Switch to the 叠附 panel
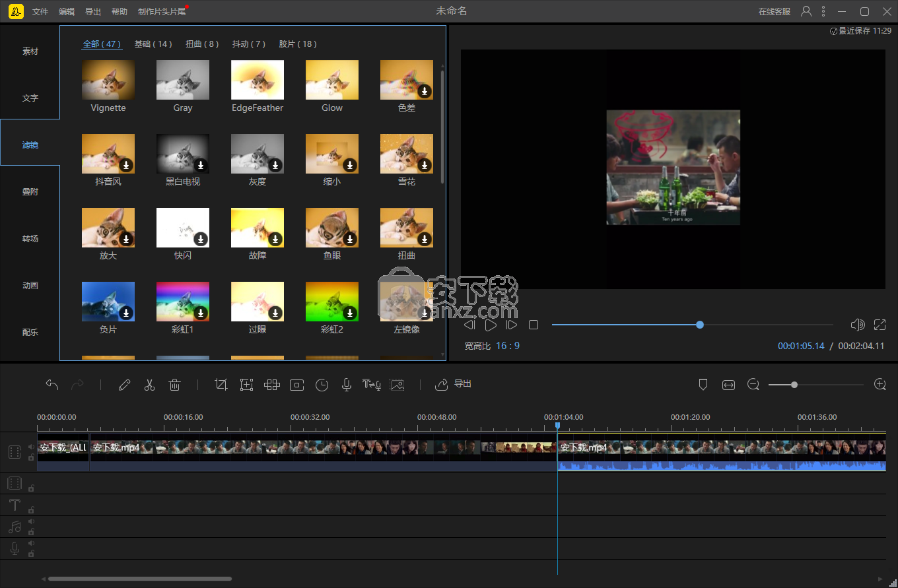 click(x=30, y=191)
